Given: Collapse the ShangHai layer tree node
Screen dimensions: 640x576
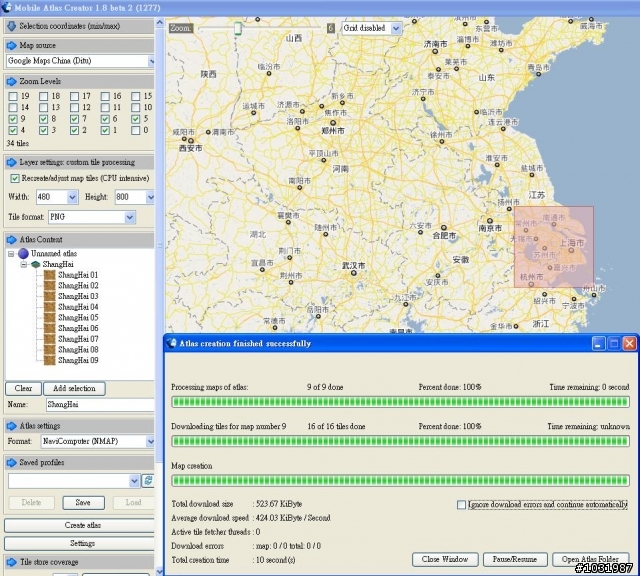Looking at the screenshot, I should [24, 265].
